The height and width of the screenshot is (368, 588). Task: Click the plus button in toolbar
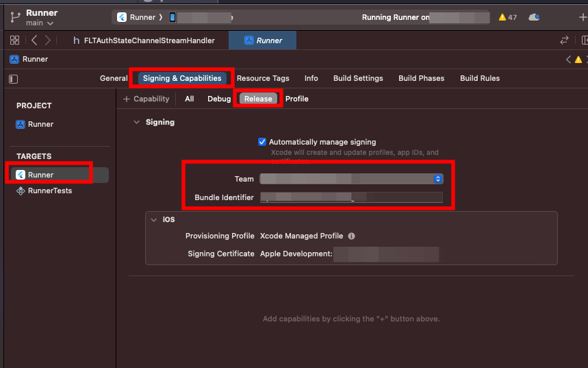583,17
